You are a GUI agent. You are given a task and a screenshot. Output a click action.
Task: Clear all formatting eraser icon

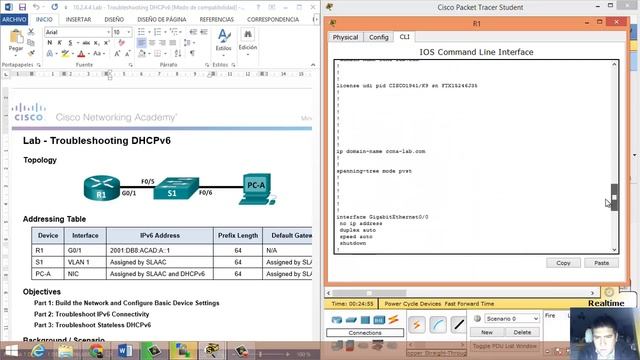coord(121,42)
